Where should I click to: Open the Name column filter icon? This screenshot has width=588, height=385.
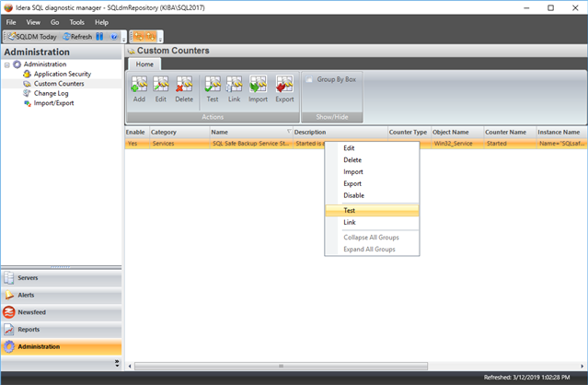(289, 131)
